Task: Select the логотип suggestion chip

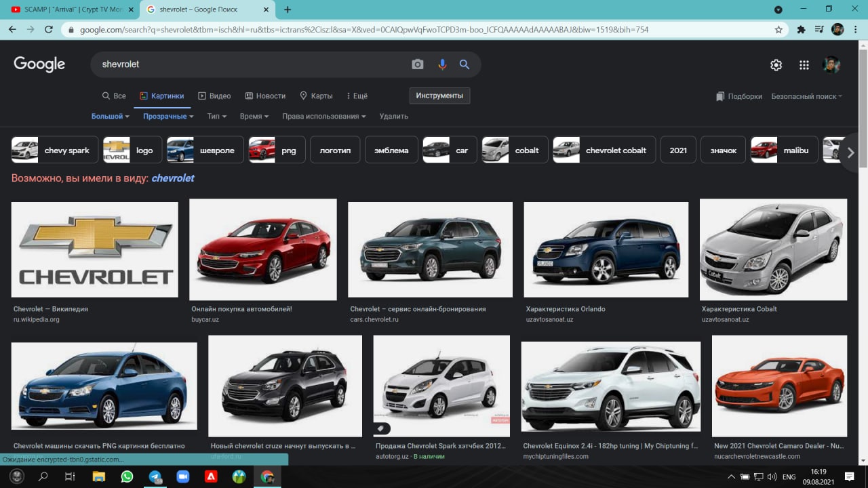Action: point(335,150)
